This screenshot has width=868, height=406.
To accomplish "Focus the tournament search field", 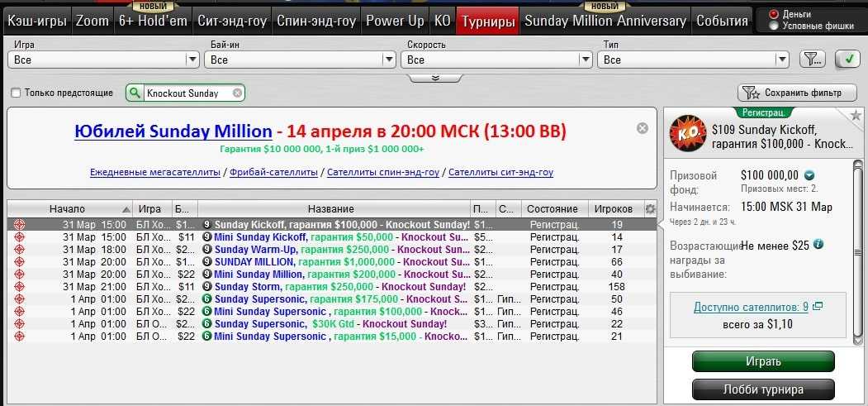I will [187, 93].
